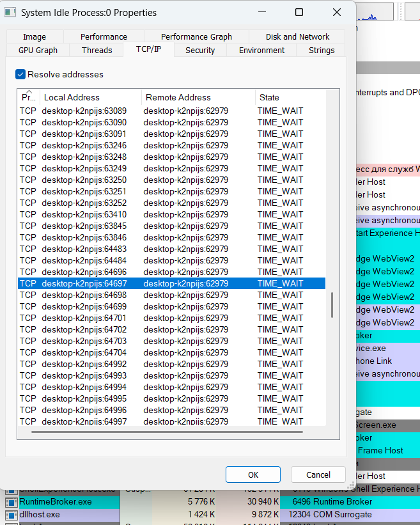
Task: Select connection row with local port 64702
Action: pos(172,329)
